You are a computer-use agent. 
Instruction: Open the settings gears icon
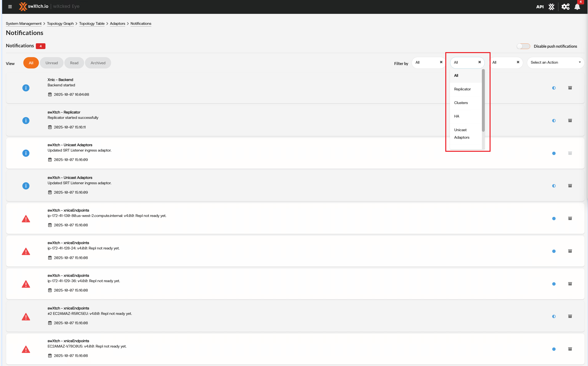click(x=565, y=7)
